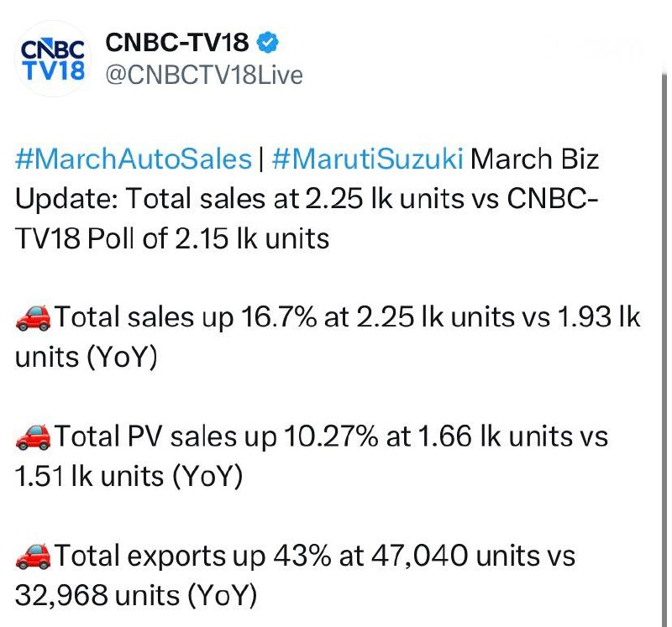Open the @CNBCTV18Live handle
Viewport: 672px width, 627px height.
tap(202, 75)
